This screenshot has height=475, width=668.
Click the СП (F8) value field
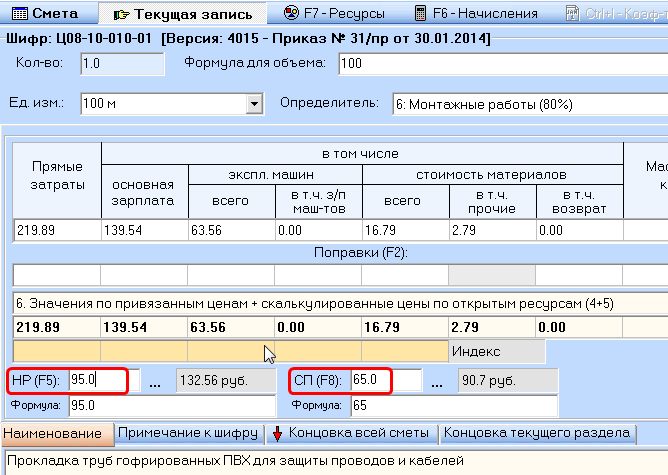(386, 380)
